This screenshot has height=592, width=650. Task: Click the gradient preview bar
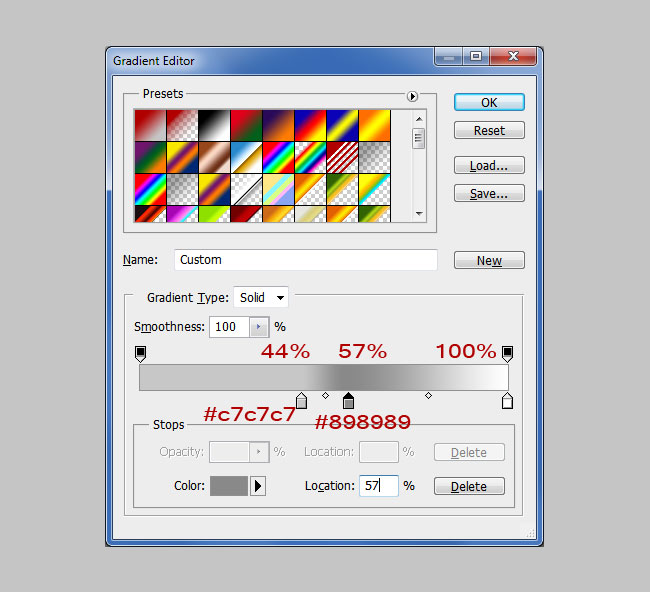(x=324, y=377)
